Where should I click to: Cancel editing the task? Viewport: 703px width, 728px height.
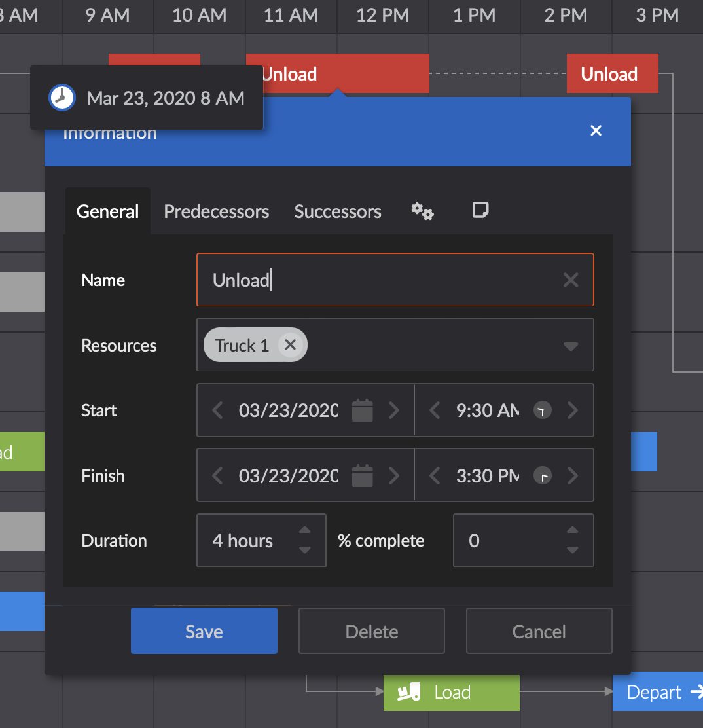538,630
